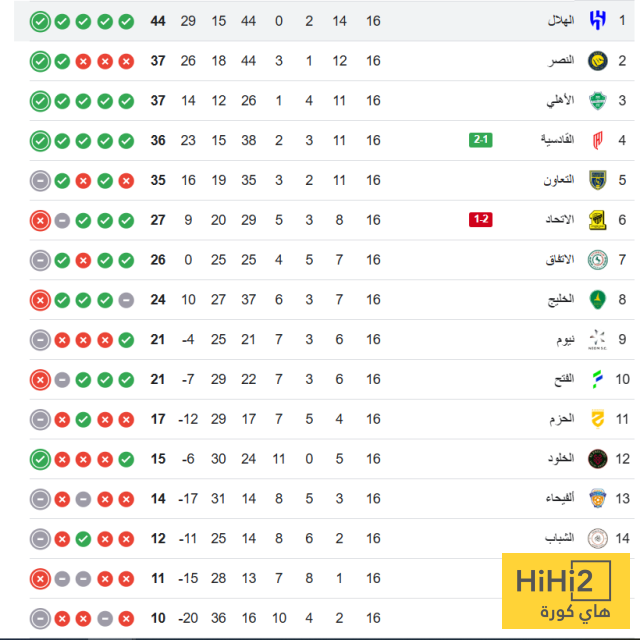Click the Al-Qadsiah red crest icon
Image resolution: width=640 pixels, height=640 pixels.
tap(597, 140)
